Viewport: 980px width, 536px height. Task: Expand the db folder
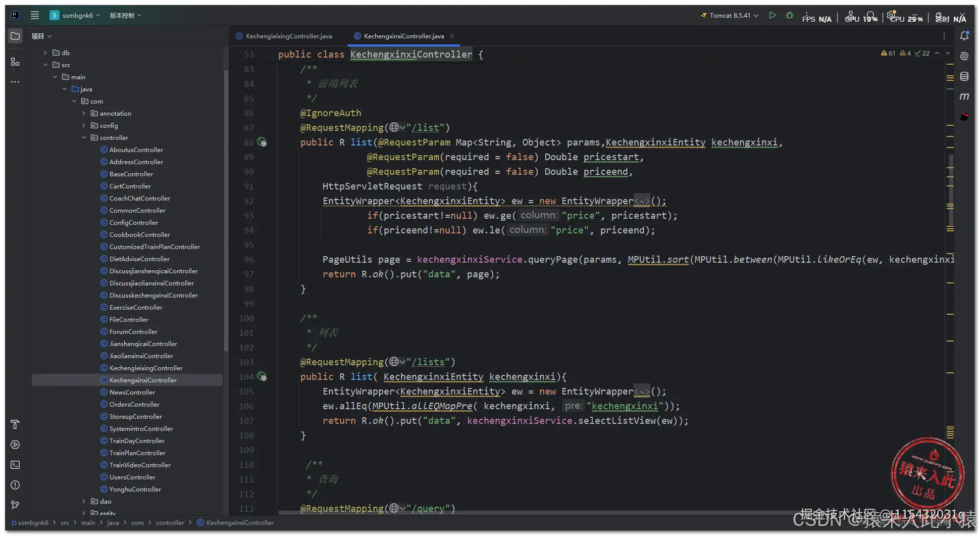click(x=45, y=53)
